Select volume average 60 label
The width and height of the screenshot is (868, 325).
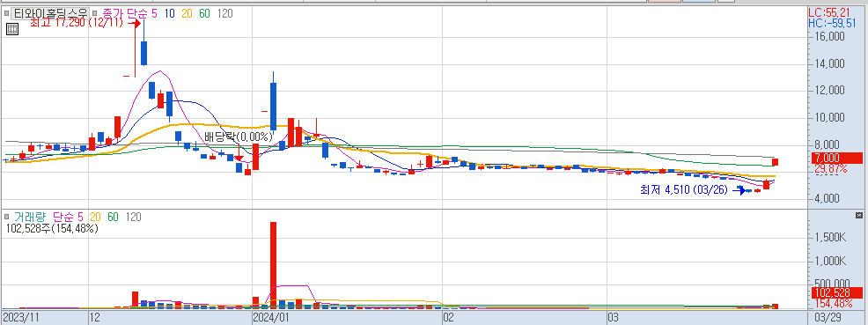[113, 218]
